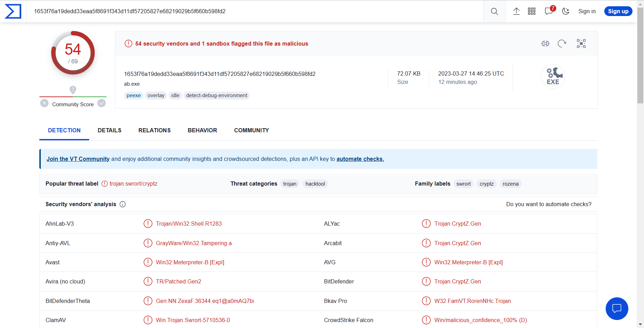
Task: Click the popular threat label warning icon
Action: click(x=104, y=184)
